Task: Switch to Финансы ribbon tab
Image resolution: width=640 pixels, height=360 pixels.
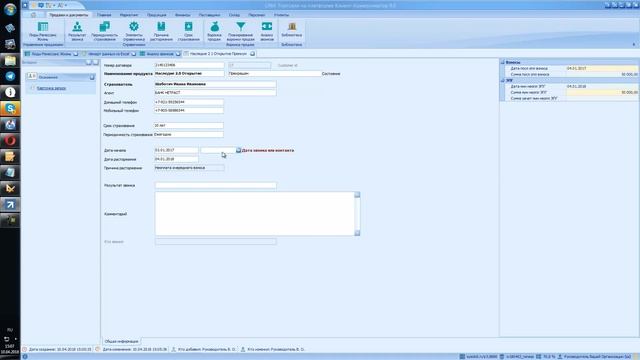Action: pyautogui.click(x=182, y=15)
